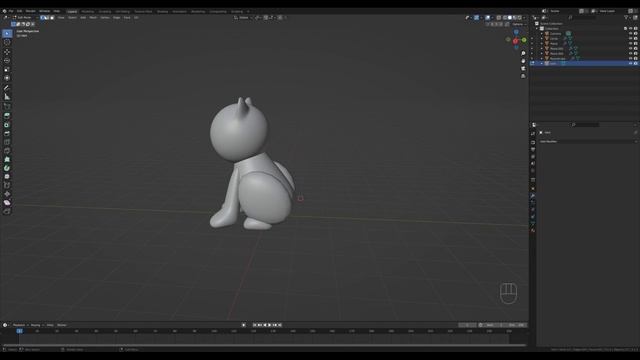
Task: Open the Add Modifier dropdown
Action: [x=588, y=142]
